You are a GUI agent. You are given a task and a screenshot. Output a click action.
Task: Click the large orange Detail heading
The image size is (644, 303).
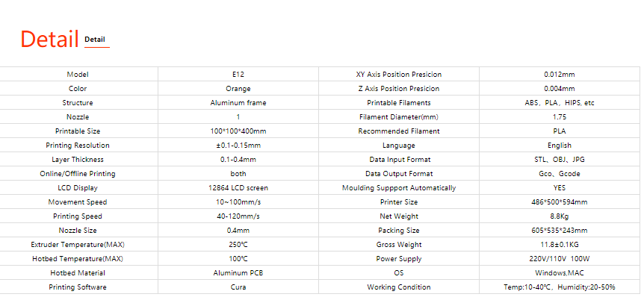pyautogui.click(x=49, y=40)
